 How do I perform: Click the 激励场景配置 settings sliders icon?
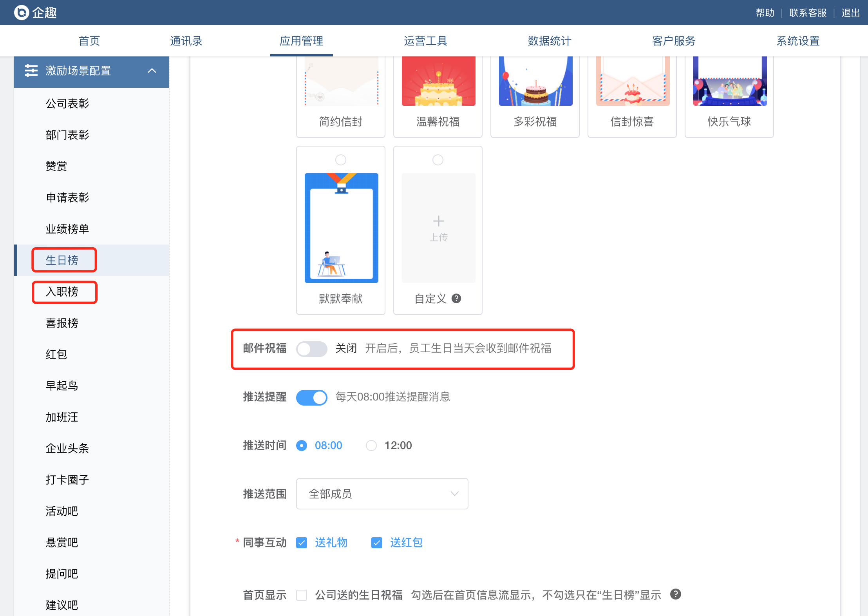pyautogui.click(x=31, y=71)
